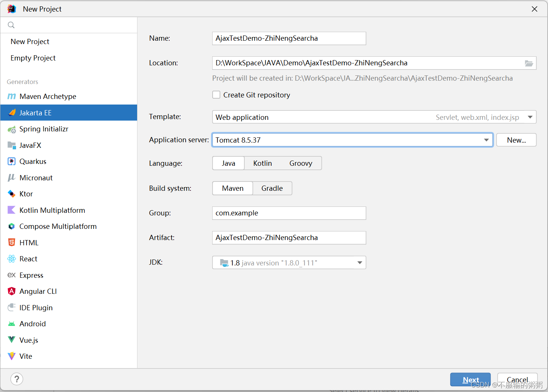Click the IDE Plugin plug icon

tap(12, 308)
